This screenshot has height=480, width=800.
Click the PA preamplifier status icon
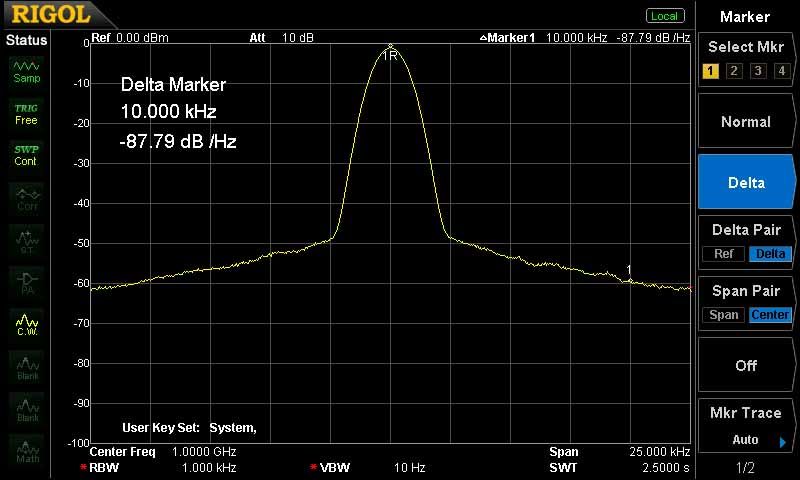[x=26, y=281]
